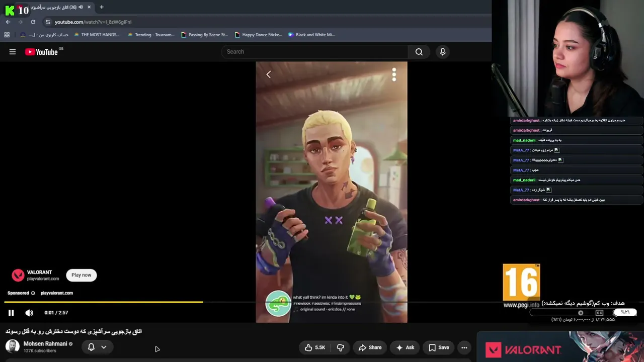Open more actions three-dot menu
The height and width of the screenshot is (362, 644).
click(x=464, y=347)
